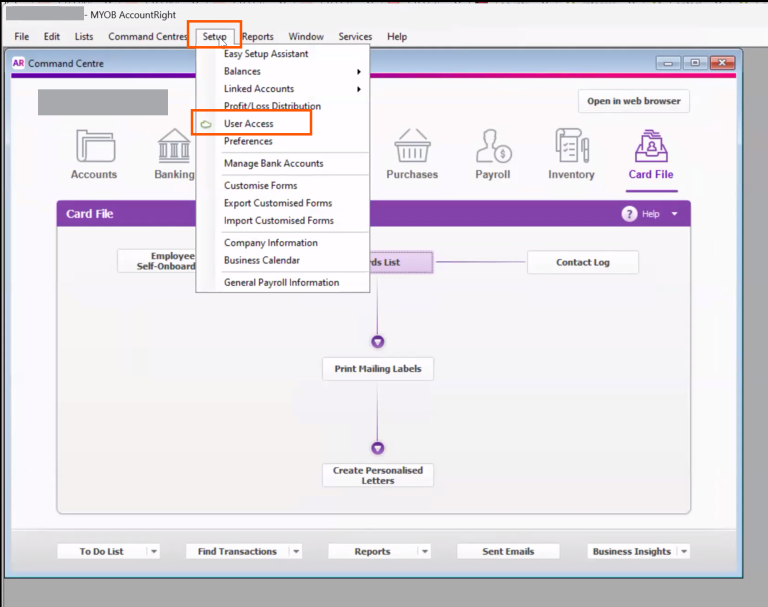Image resolution: width=768 pixels, height=607 pixels.
Task: Open the File menu
Action: tap(22, 37)
